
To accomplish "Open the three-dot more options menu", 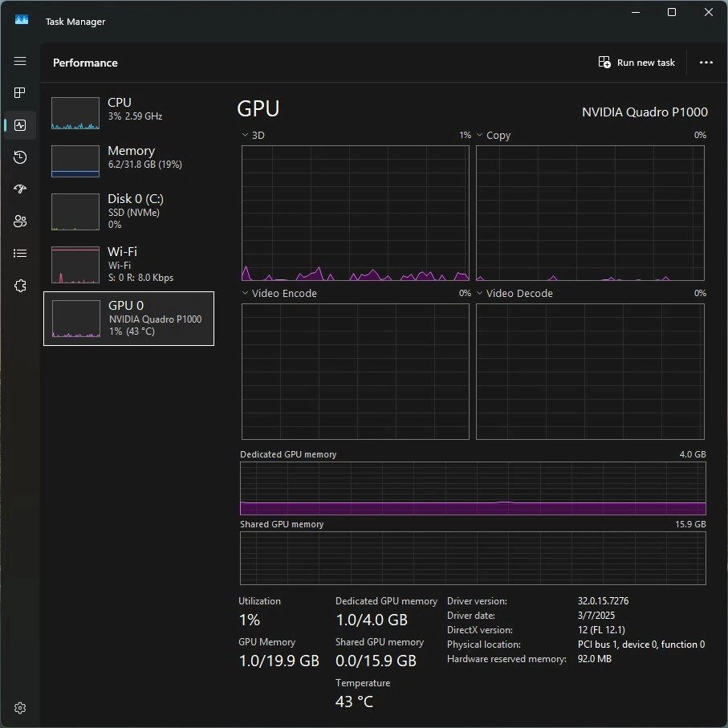I will click(706, 63).
